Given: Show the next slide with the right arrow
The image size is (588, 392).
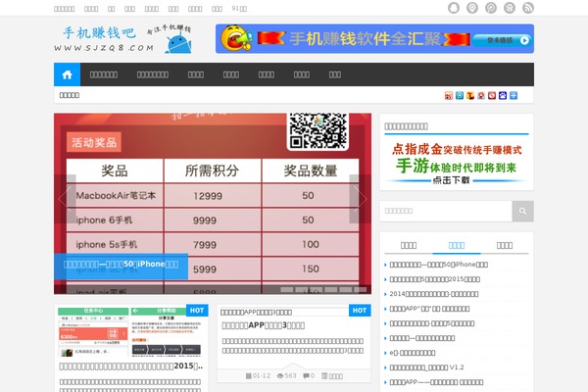Looking at the screenshot, I should tap(361, 199).
